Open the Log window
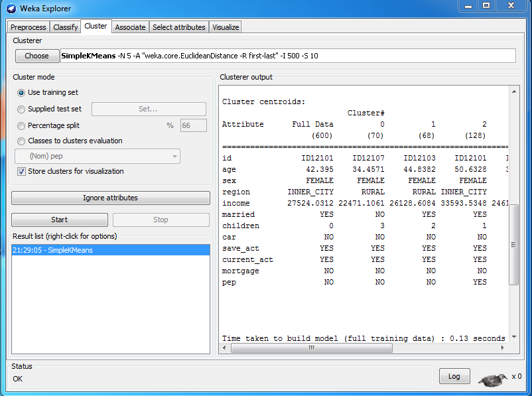This screenshot has height=396, width=532. 454,376
